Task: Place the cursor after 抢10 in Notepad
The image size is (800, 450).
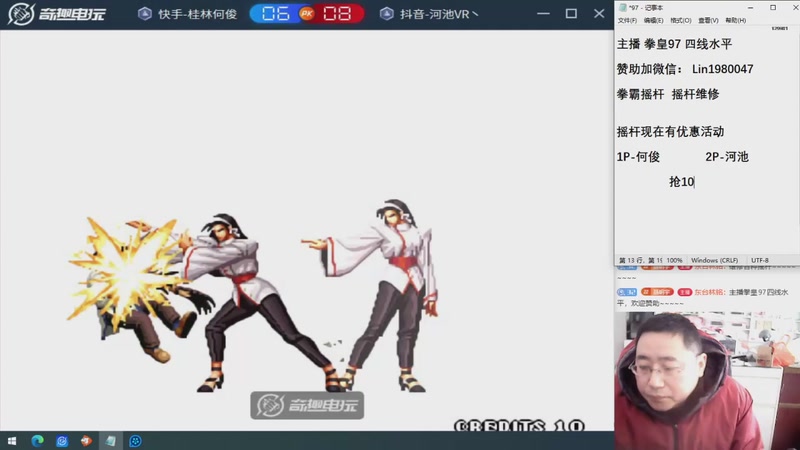Action: click(695, 182)
